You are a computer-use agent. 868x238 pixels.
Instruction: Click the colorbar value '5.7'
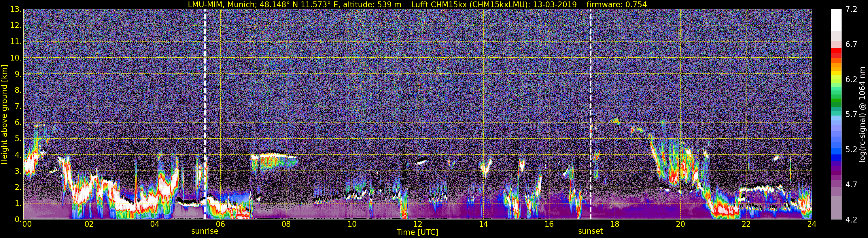coord(851,115)
